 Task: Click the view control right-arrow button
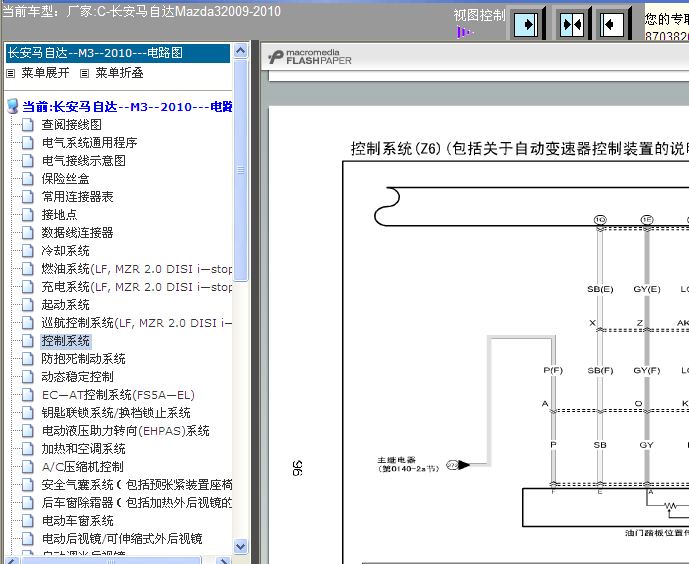coord(526,23)
